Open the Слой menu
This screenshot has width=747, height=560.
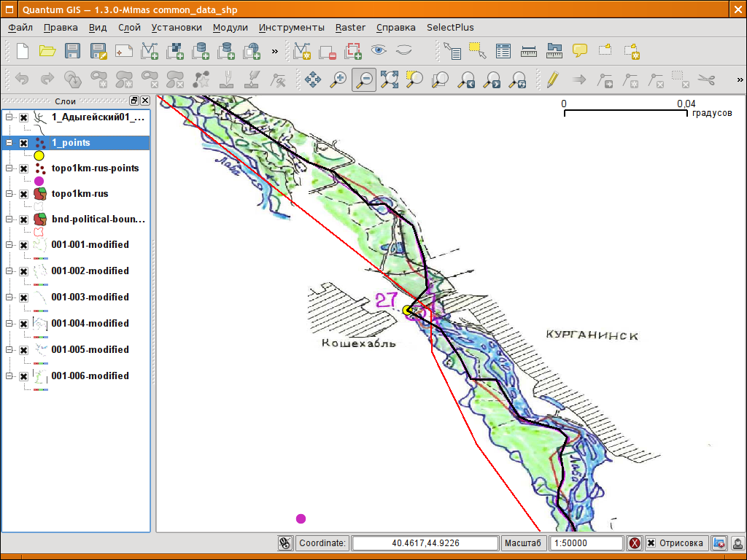128,28
